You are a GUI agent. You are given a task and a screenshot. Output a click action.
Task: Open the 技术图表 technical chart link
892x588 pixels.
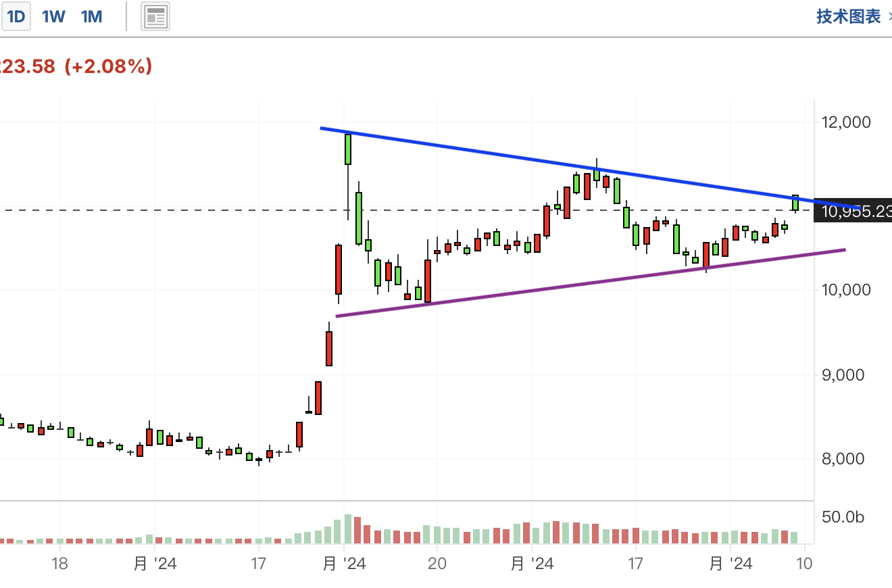pos(849,16)
